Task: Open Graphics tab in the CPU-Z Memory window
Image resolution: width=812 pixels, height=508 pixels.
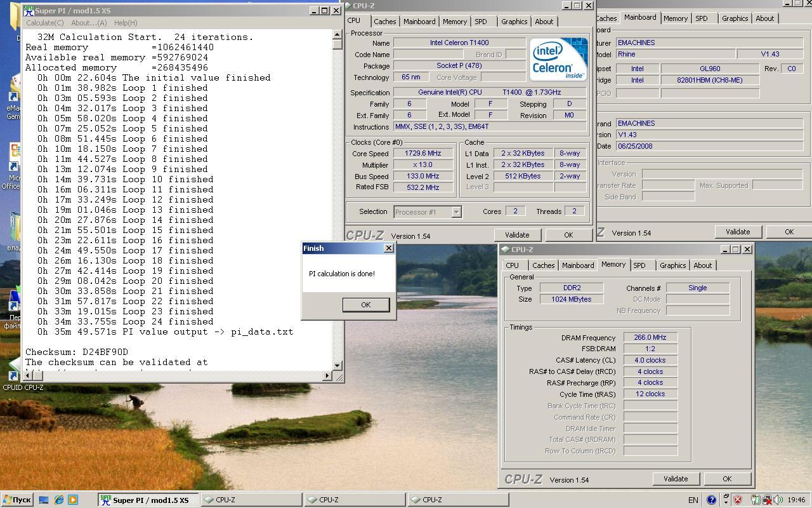Action: tap(672, 265)
